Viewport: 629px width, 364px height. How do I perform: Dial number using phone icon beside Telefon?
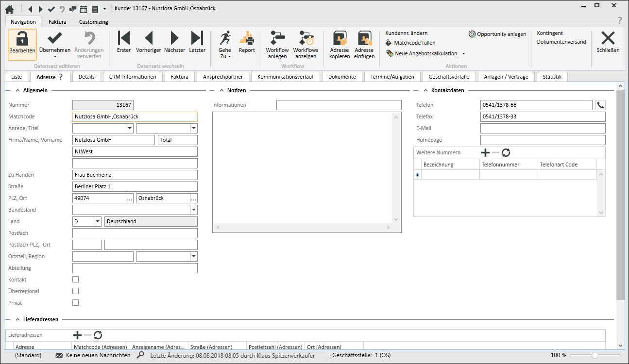click(x=601, y=105)
